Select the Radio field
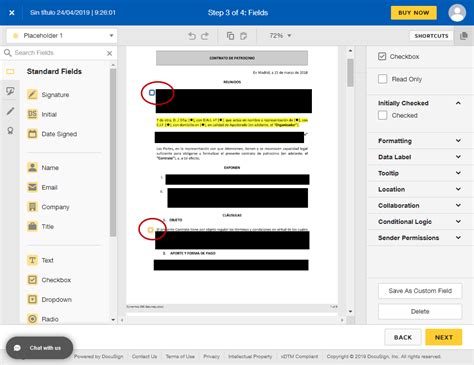 coord(43,319)
